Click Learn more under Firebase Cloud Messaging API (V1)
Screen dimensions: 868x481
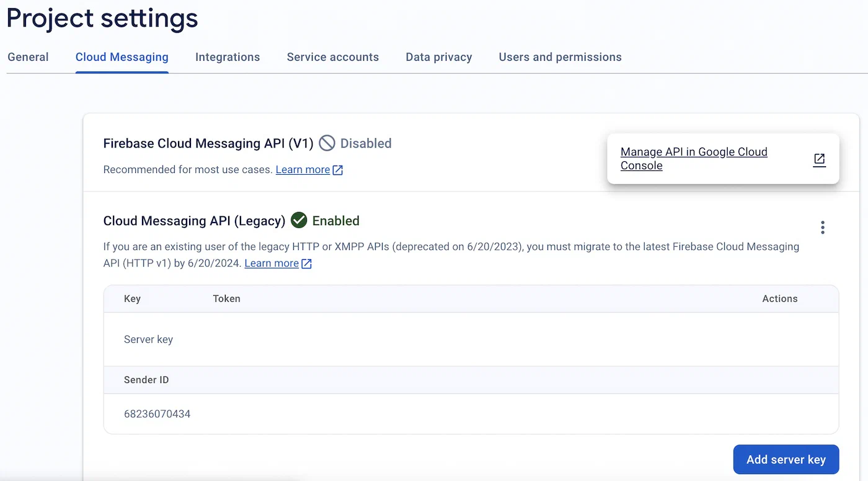click(303, 170)
